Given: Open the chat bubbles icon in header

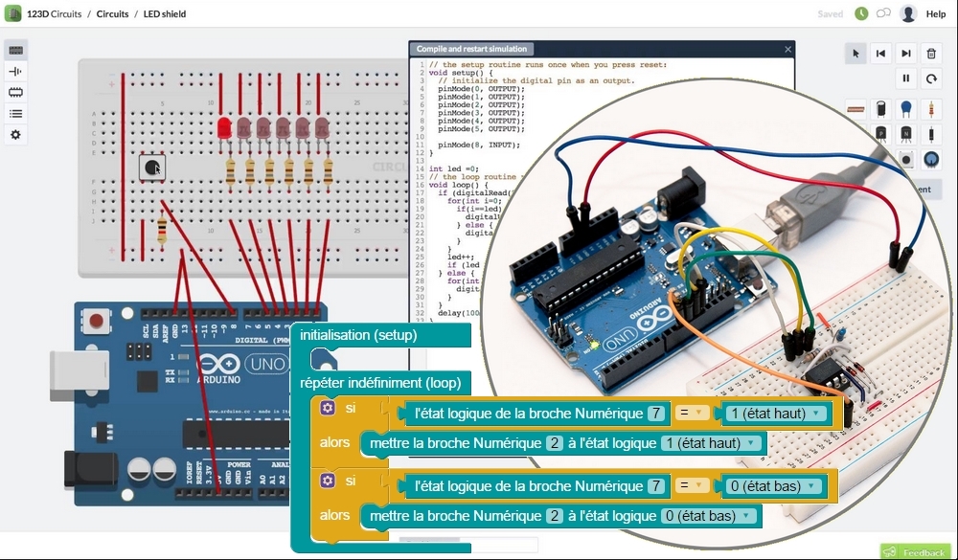Looking at the screenshot, I should pos(883,12).
